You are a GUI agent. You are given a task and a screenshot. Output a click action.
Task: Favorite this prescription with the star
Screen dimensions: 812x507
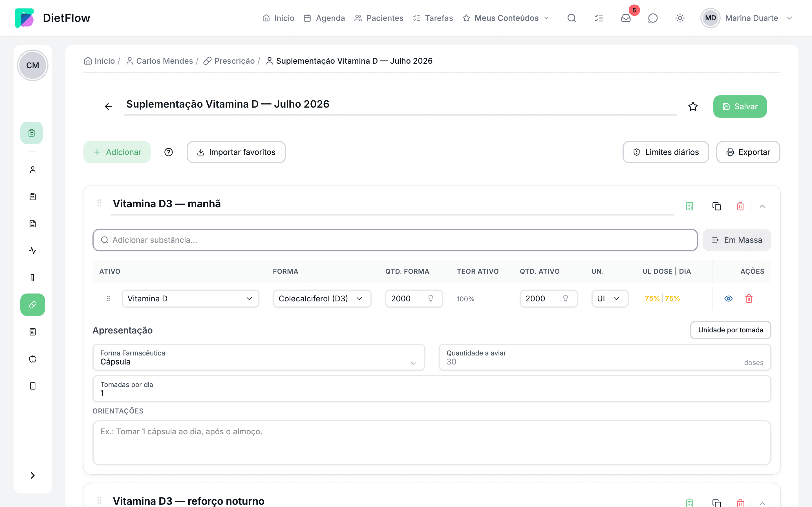[x=693, y=106]
